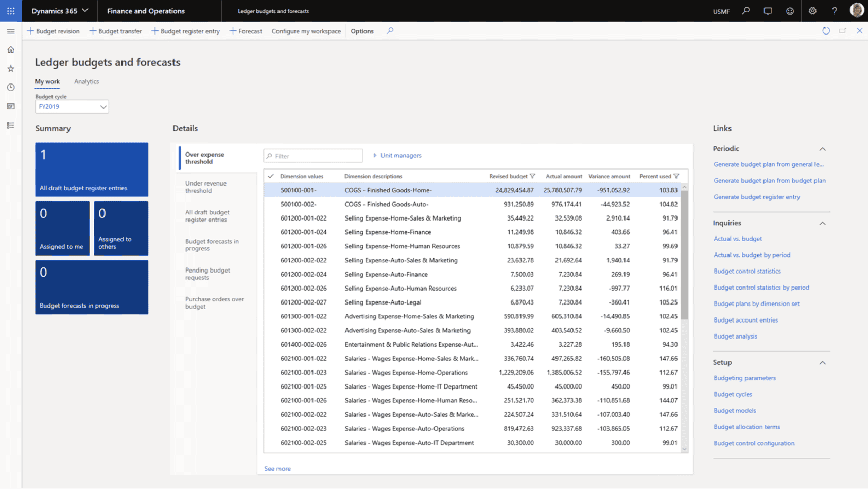Switch to the Analytics tab

[86, 81]
